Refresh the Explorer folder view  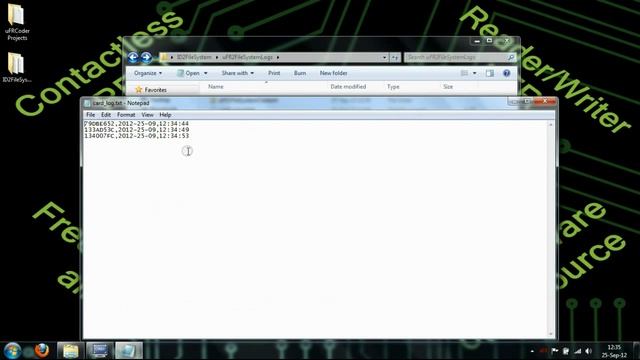tap(395, 58)
